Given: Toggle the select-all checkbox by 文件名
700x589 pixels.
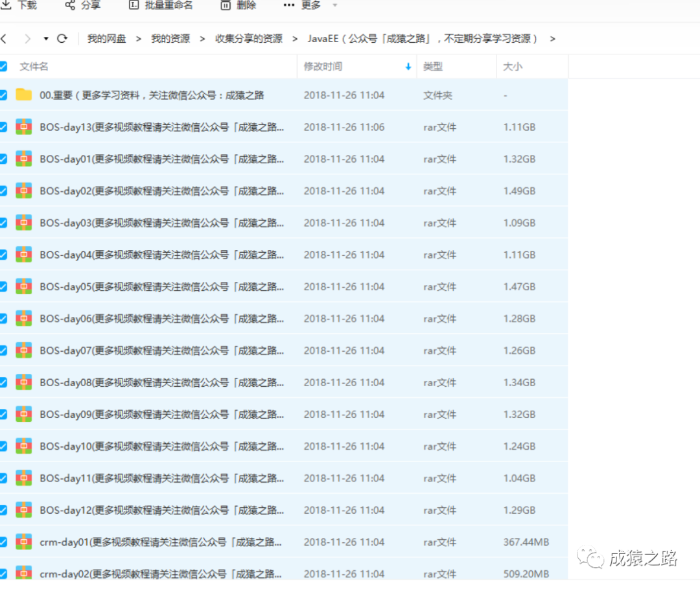Looking at the screenshot, I should point(3,67).
